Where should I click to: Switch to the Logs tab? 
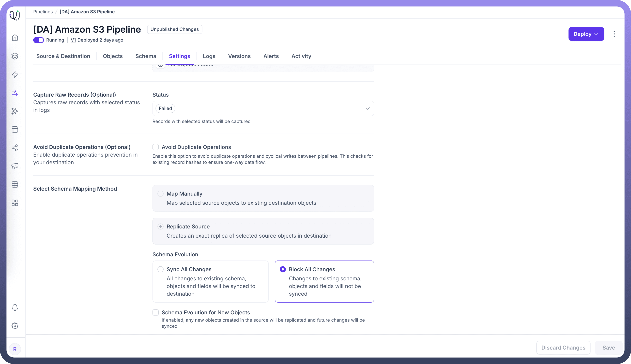click(x=209, y=56)
